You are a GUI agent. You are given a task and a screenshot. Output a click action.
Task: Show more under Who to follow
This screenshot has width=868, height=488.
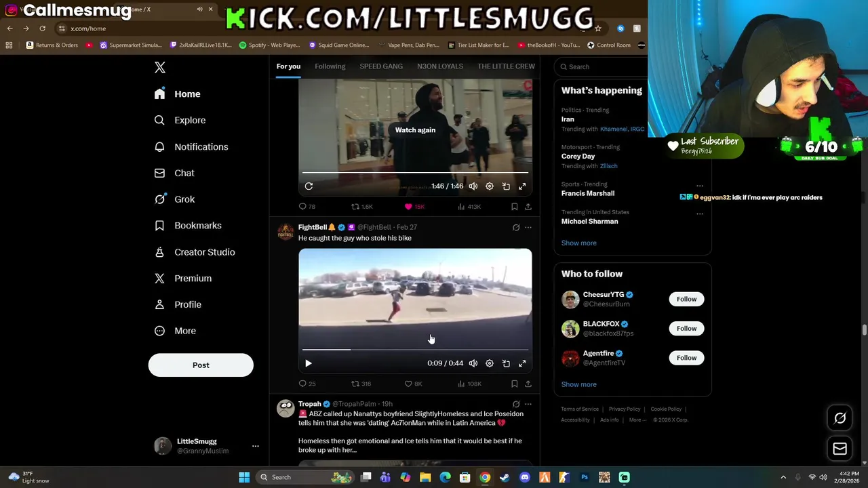[578, 384]
